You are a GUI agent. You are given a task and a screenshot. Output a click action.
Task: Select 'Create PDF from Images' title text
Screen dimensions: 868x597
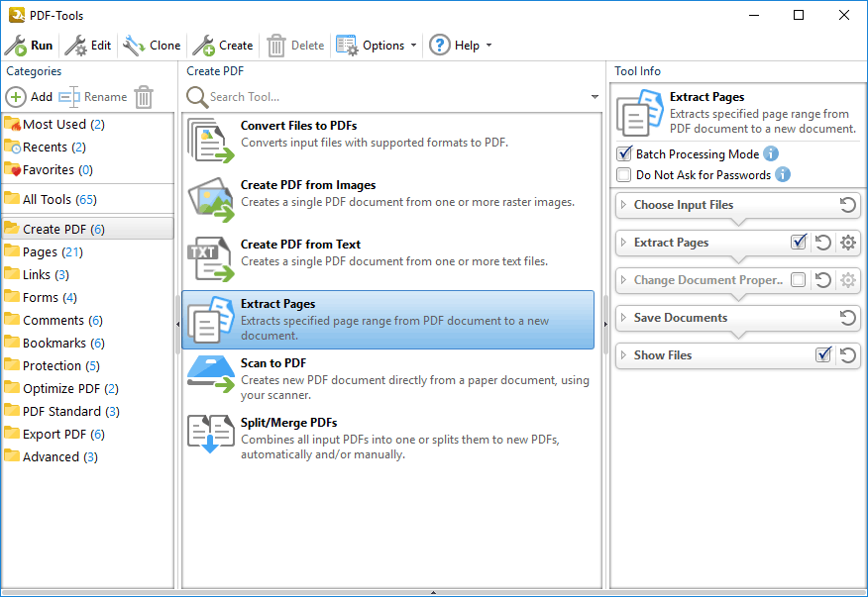[308, 185]
